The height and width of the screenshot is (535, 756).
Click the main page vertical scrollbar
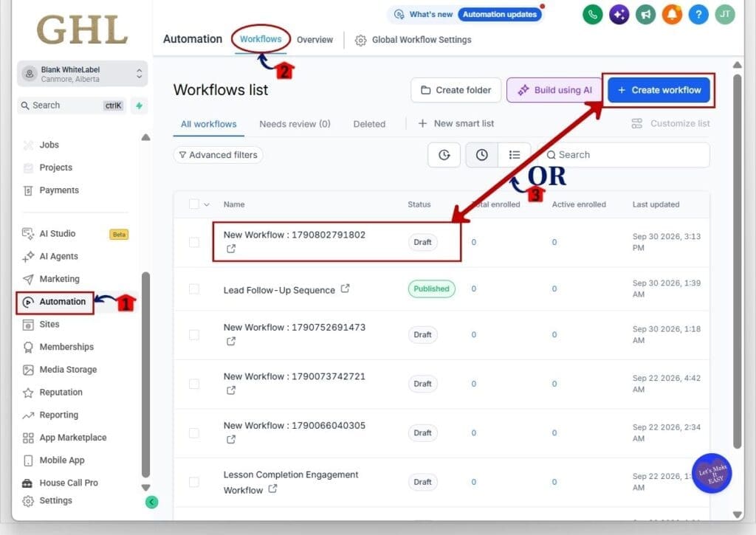(738, 260)
